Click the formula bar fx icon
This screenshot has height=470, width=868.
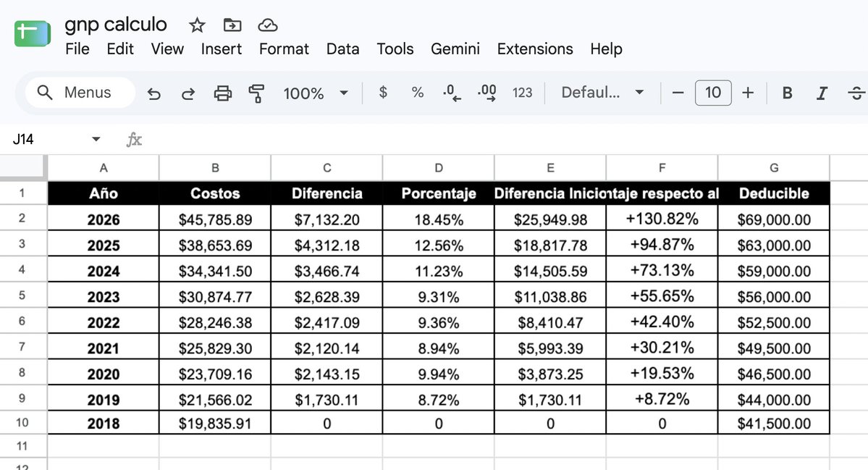pos(134,139)
